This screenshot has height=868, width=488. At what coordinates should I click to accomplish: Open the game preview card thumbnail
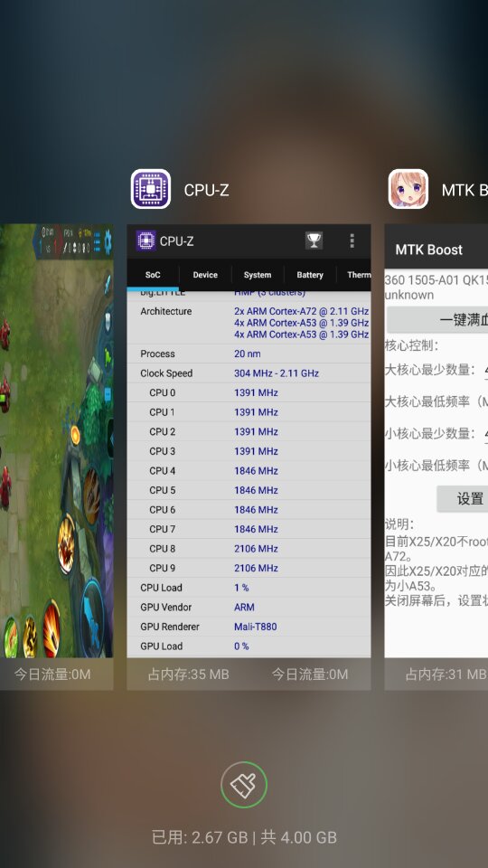pos(56,440)
